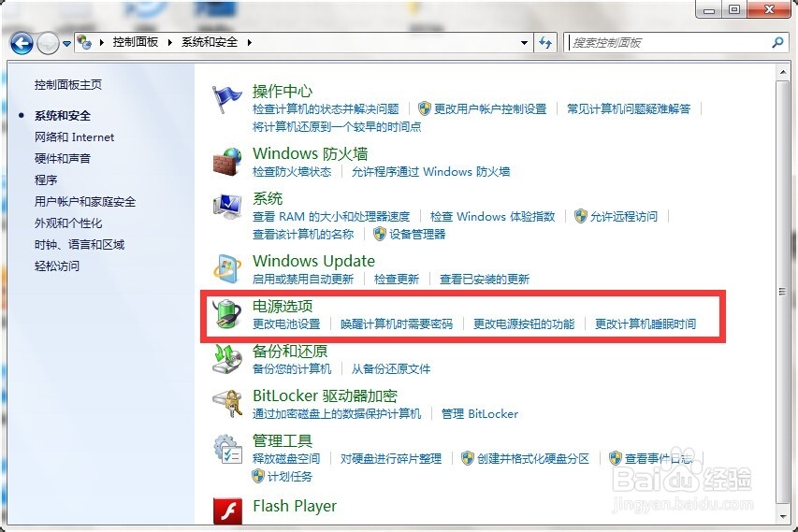This screenshot has height=532, width=798.
Task: Open 网络和 Internet category
Action: pyautogui.click(x=74, y=137)
